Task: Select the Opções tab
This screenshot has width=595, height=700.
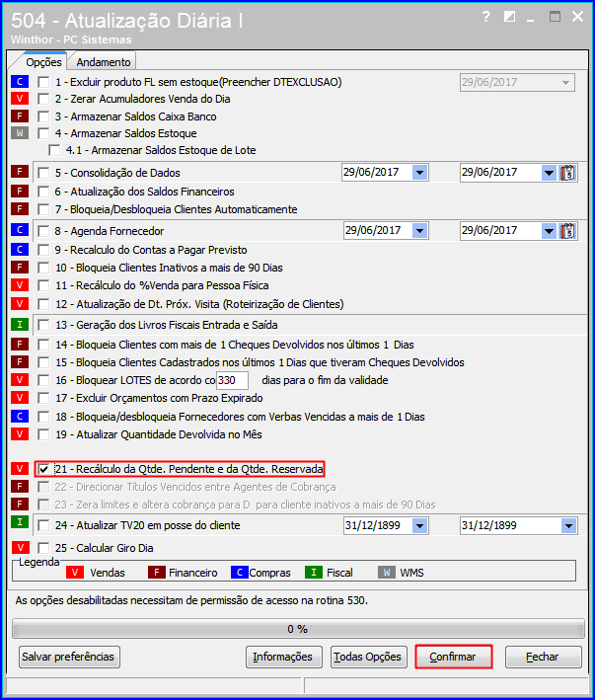Action: coord(43,61)
